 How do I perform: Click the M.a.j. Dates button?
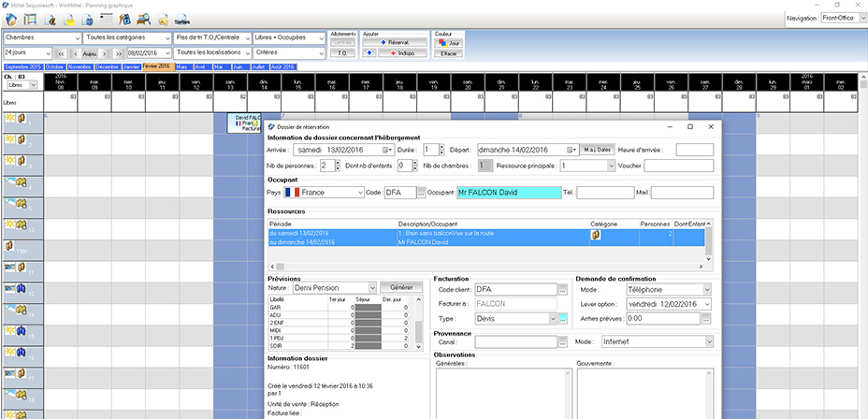point(595,149)
